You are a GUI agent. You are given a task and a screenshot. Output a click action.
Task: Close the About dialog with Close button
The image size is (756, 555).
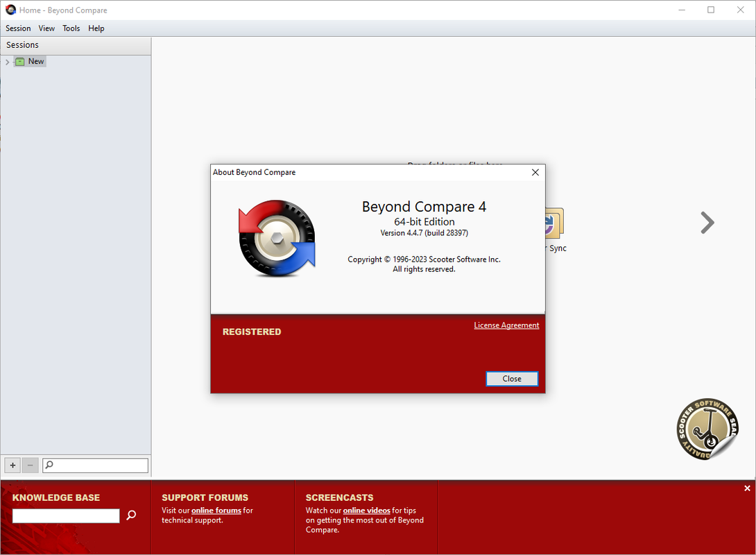pos(512,379)
